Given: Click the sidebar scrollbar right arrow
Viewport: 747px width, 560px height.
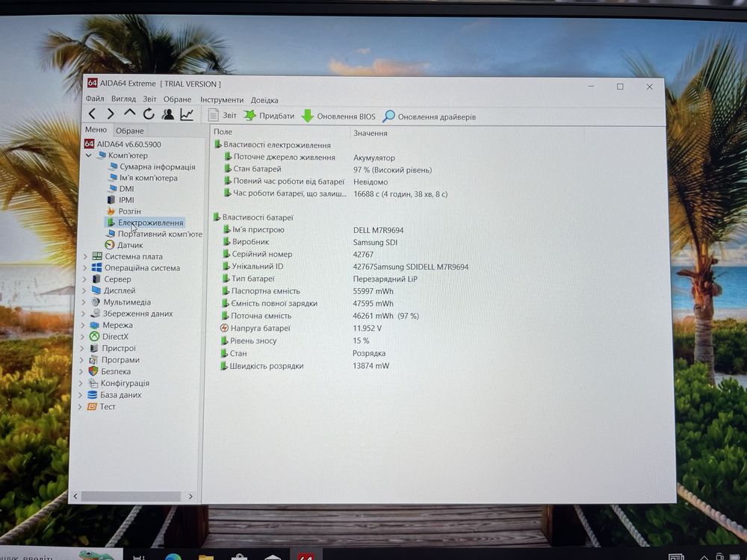Looking at the screenshot, I should pos(190,497).
